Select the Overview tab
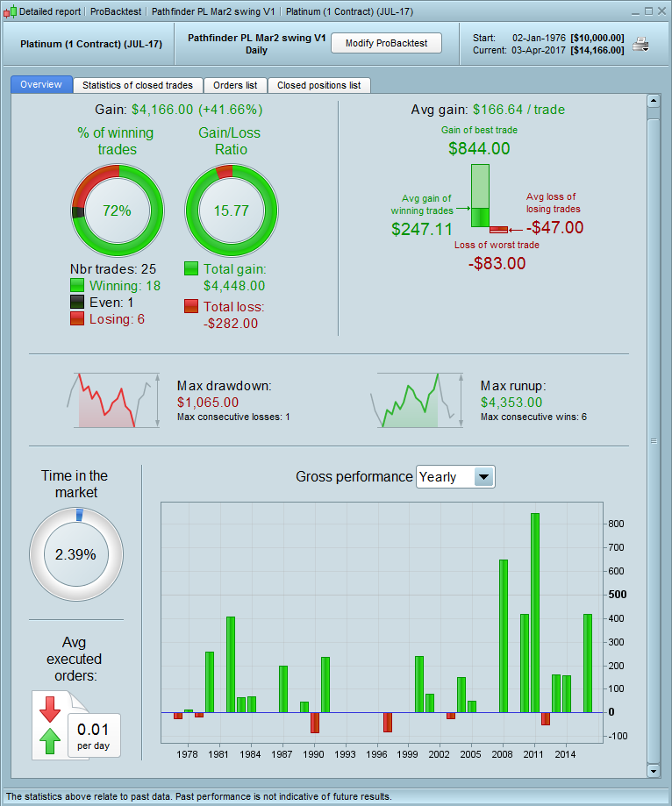This screenshot has height=806, width=672. click(41, 85)
